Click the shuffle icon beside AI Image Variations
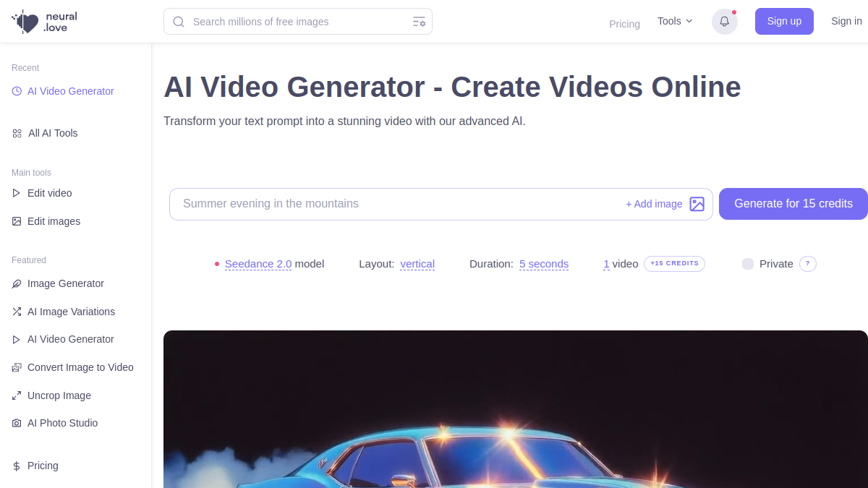The height and width of the screenshot is (488, 868). 17,312
